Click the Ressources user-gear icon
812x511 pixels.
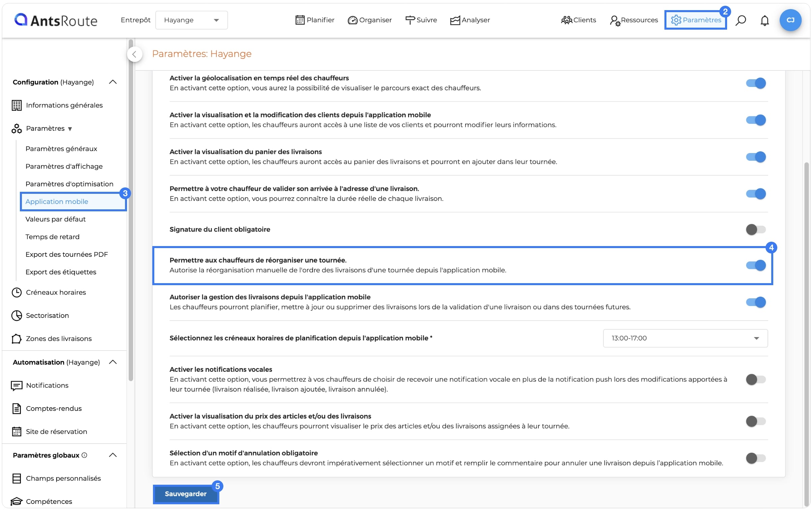coord(615,21)
